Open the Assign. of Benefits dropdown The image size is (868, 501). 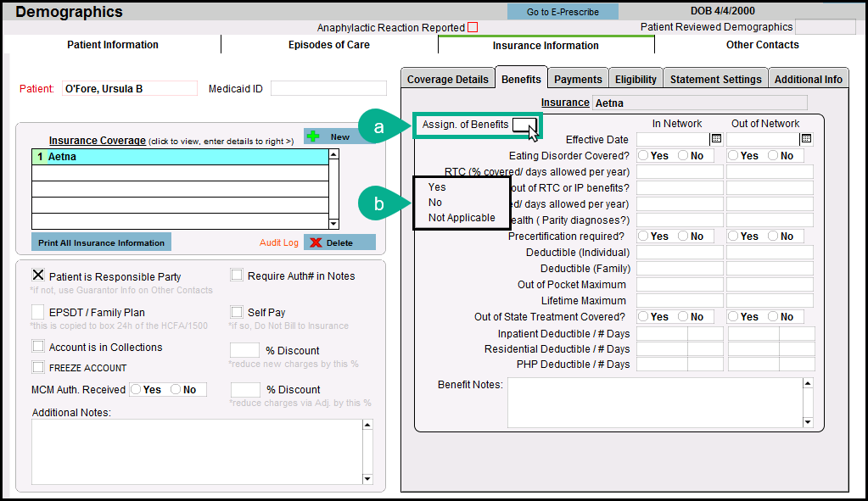pyautogui.click(x=524, y=125)
